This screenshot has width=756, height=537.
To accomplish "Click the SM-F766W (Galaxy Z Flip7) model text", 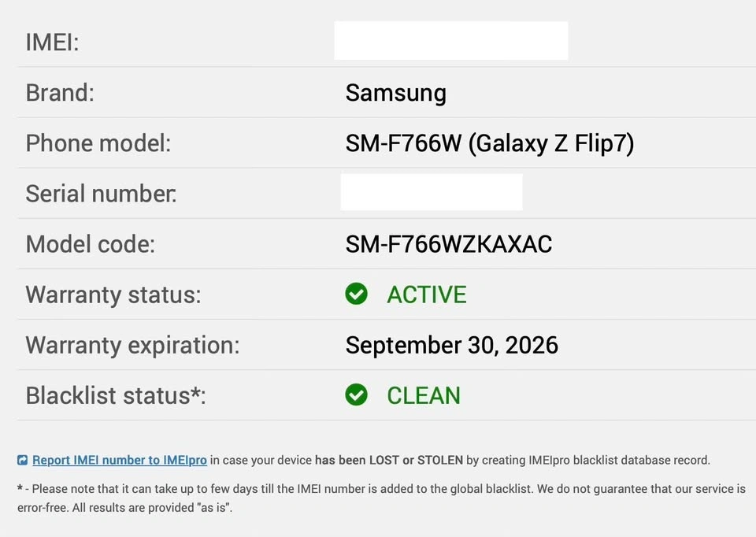I will [x=489, y=143].
